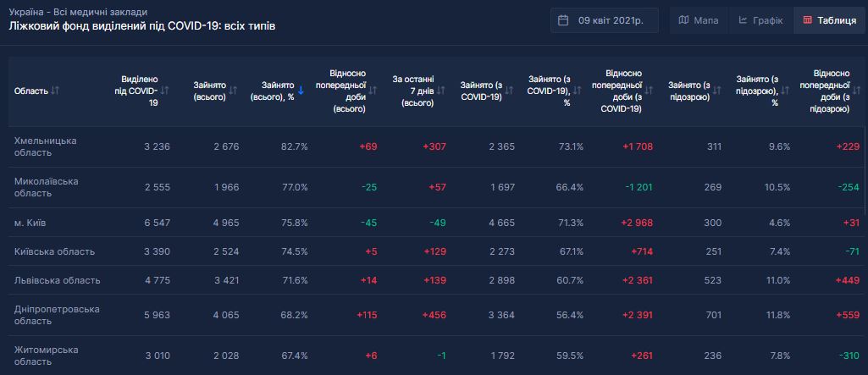This screenshot has height=375, width=868.
Task: Select the м. Київ row
Action: tap(33, 223)
